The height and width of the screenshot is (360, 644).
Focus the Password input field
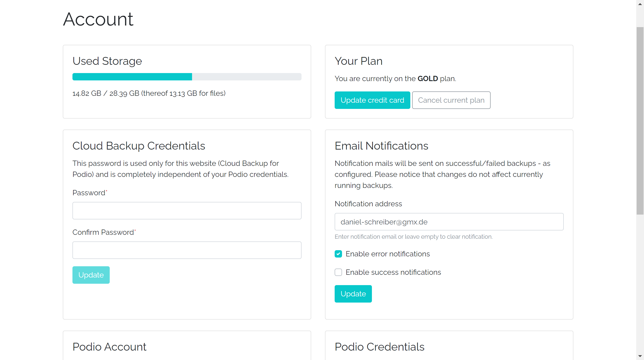[x=187, y=211]
